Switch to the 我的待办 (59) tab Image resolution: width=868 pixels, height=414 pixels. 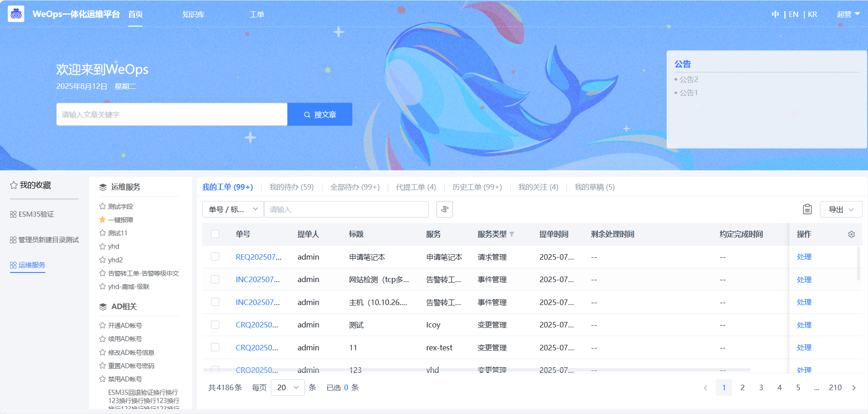pos(291,187)
